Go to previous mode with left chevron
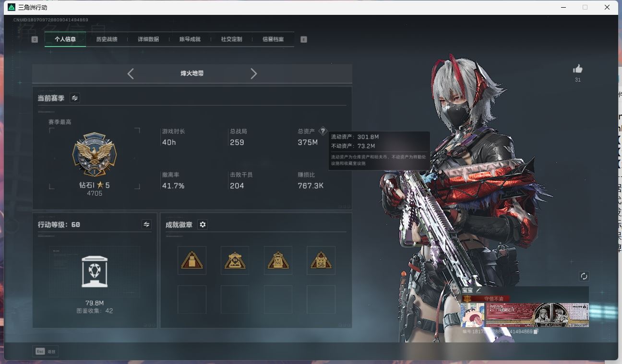Viewport: 622px width, 364px height. pos(131,73)
